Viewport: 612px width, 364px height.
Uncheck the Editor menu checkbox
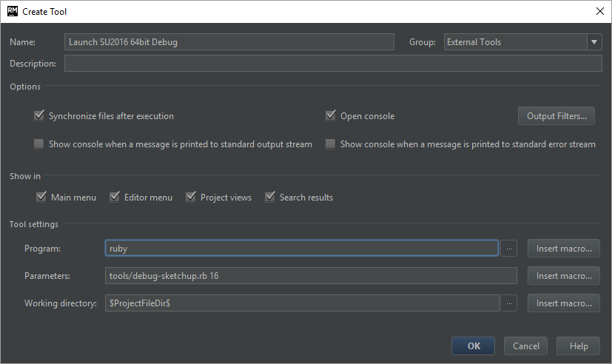[115, 198]
